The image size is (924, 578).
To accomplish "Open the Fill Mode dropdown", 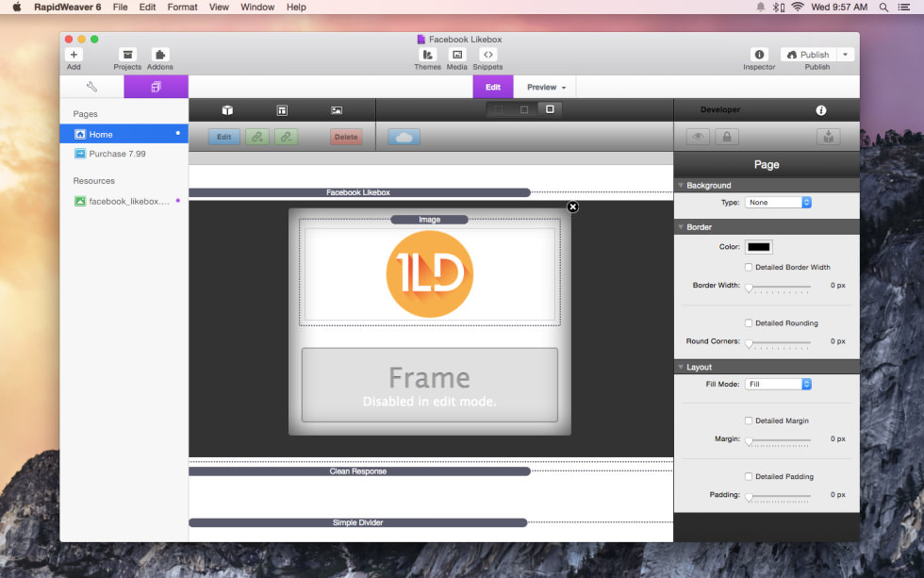I will [779, 384].
